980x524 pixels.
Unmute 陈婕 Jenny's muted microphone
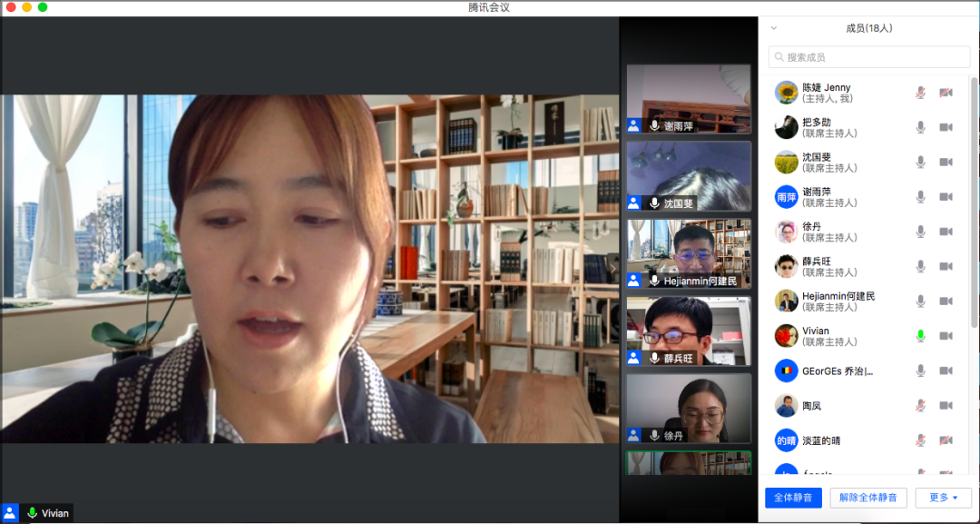point(920,93)
